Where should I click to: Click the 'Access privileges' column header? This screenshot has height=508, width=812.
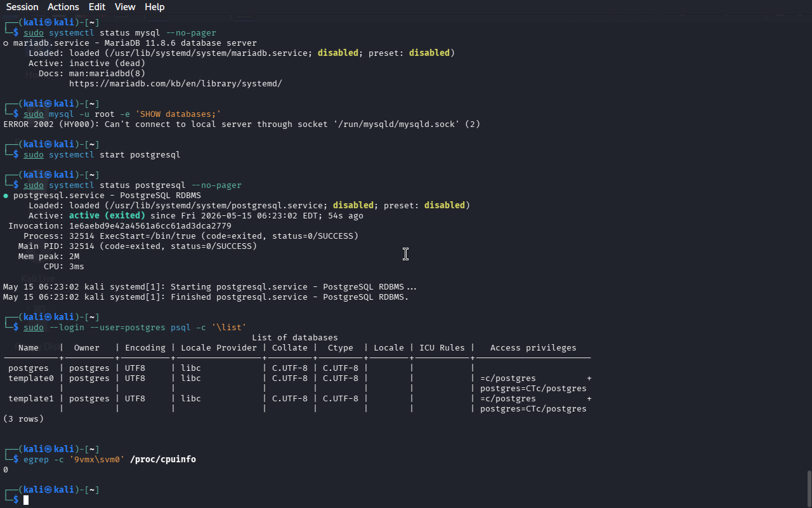(x=534, y=348)
